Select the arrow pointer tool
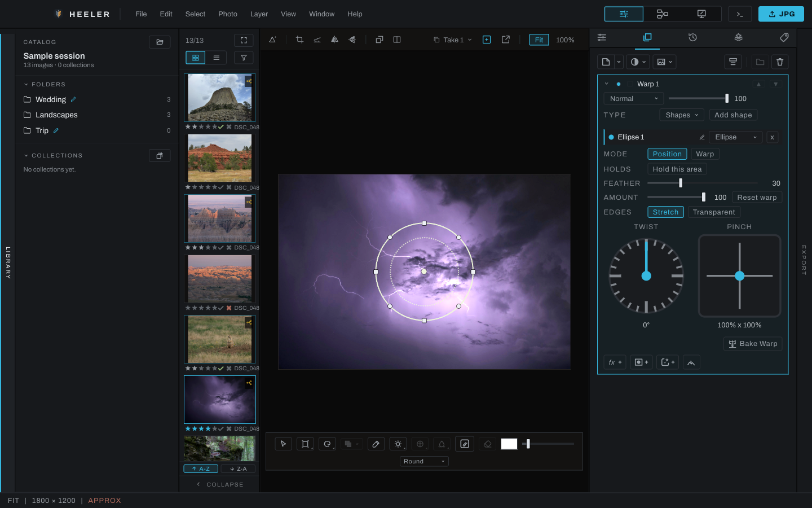Screen dimensions: 812x508 point(283,444)
